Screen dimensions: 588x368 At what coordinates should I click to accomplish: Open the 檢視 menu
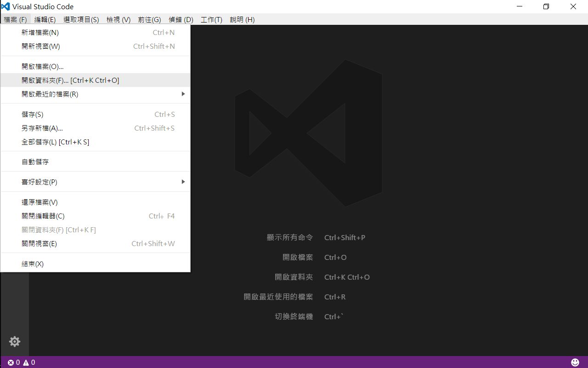click(x=118, y=19)
